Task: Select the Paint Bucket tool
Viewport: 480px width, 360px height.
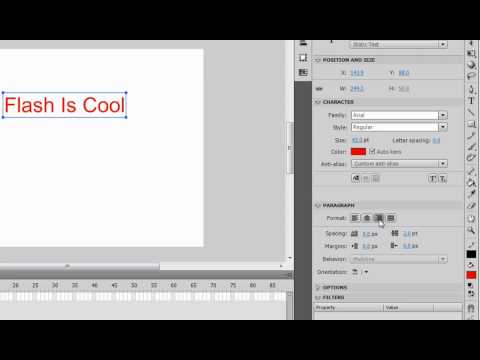Action: [x=471, y=183]
